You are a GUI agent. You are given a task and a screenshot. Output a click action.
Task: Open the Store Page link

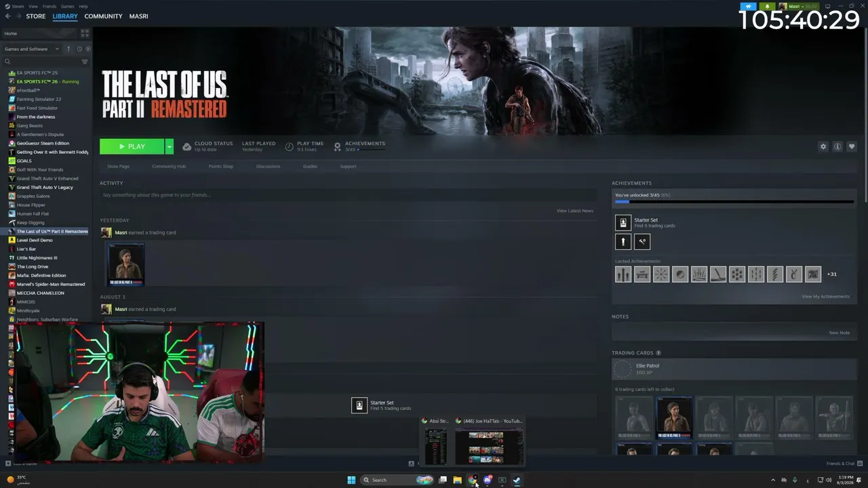click(118, 166)
